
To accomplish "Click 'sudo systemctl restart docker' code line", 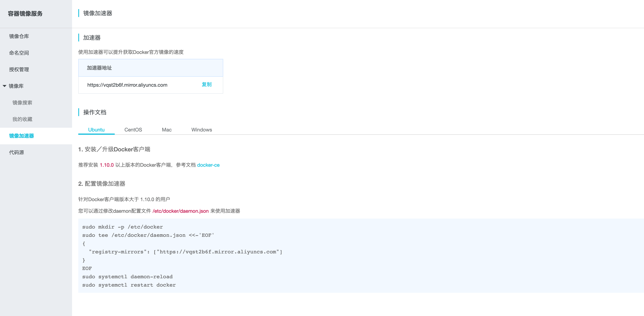I will coord(129,285).
